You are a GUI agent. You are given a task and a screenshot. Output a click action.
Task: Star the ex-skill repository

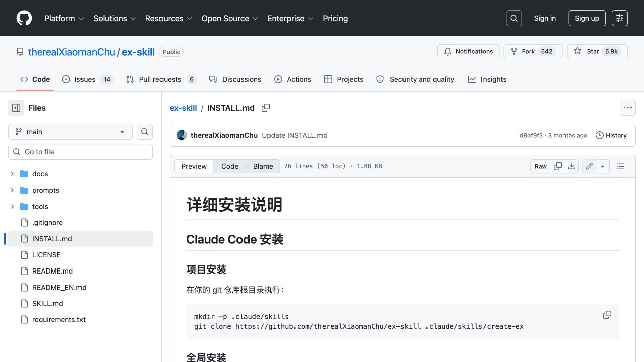(597, 51)
